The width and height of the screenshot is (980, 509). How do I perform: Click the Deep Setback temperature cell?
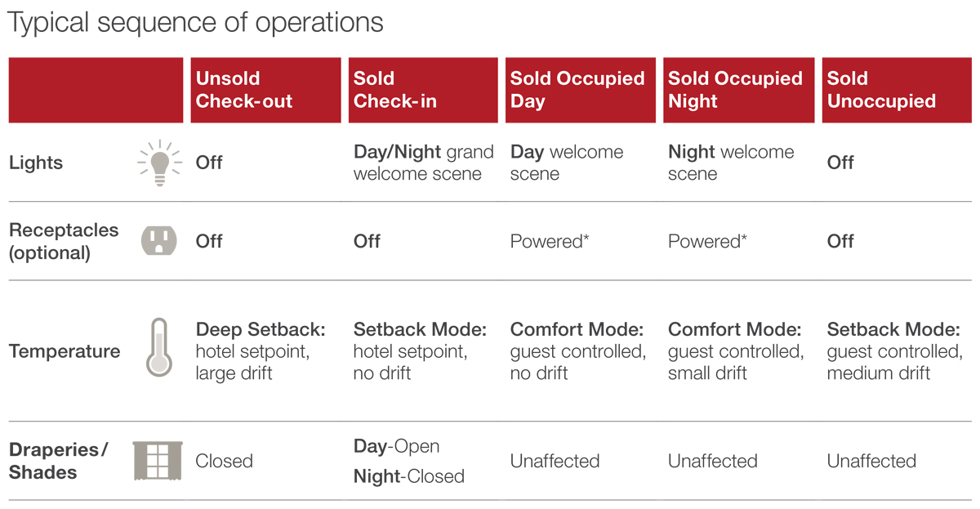point(261,351)
